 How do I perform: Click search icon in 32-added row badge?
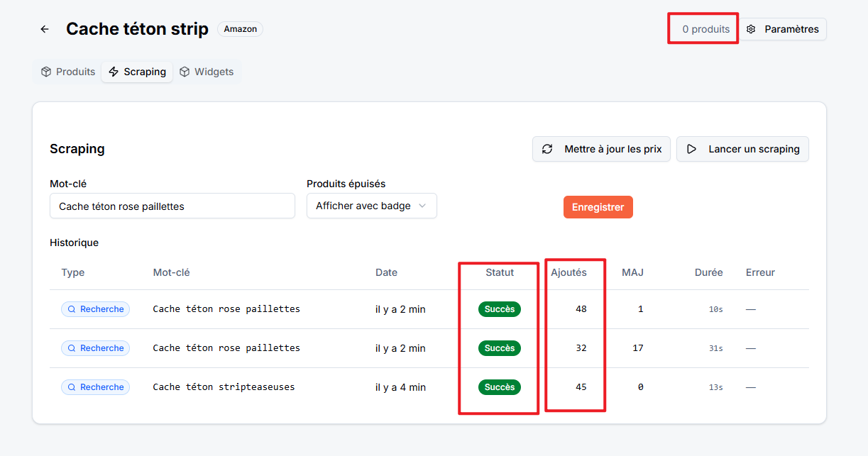tap(72, 348)
